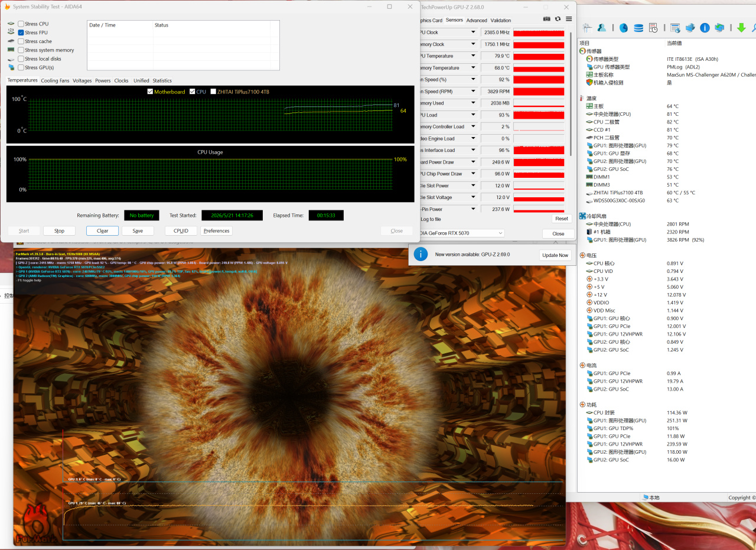Click the GPU-Z Reset button
Screen dimensions: 756x550
pos(562,219)
